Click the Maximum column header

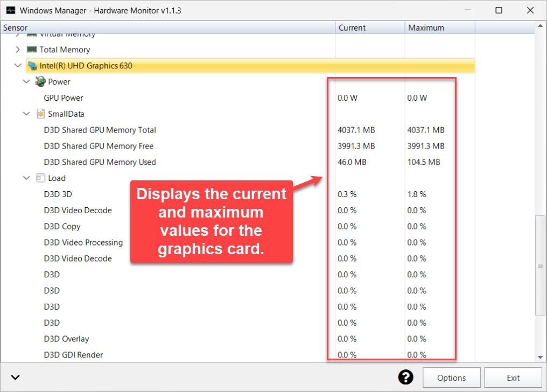(440, 27)
